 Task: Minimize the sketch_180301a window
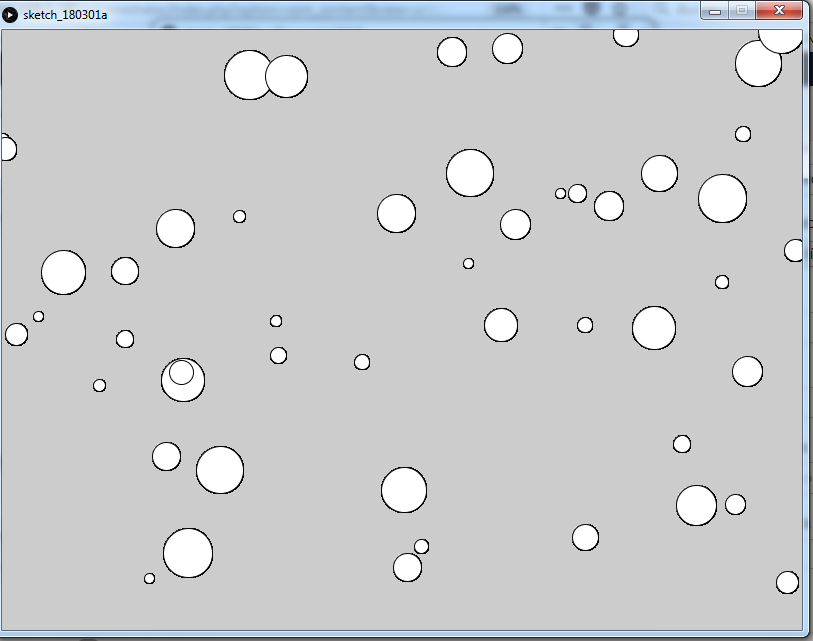[x=715, y=10]
